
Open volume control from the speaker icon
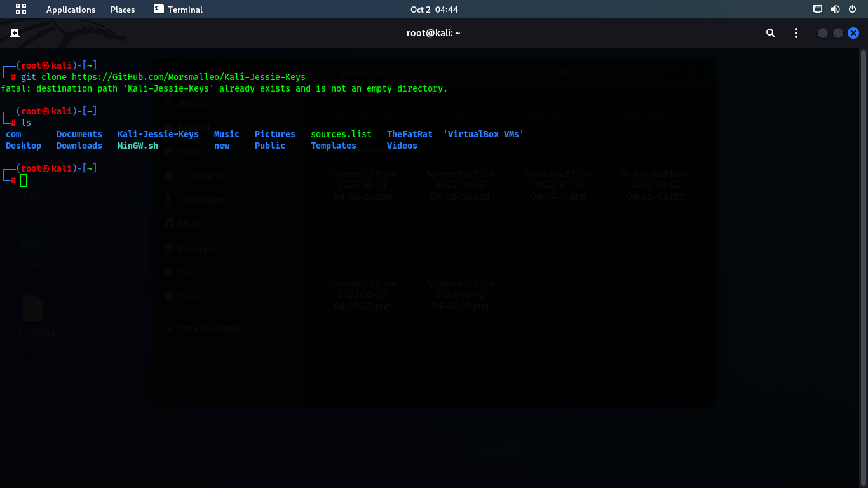click(x=835, y=10)
